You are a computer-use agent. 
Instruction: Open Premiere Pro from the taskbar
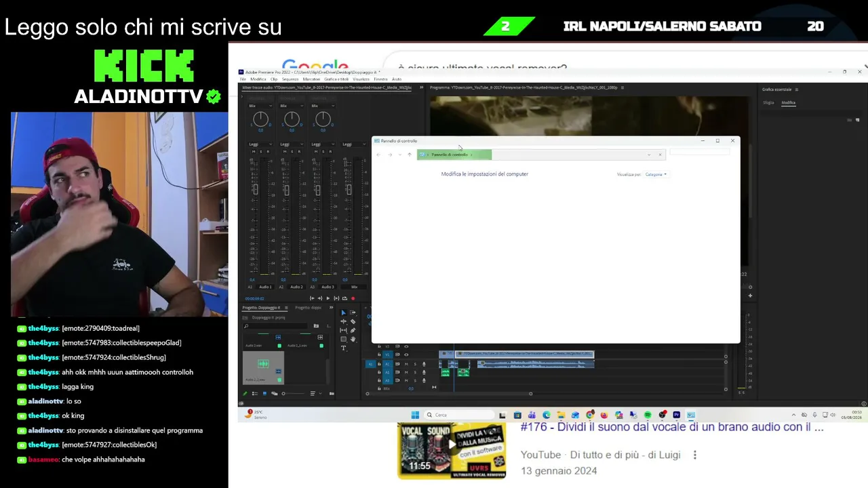pos(676,415)
